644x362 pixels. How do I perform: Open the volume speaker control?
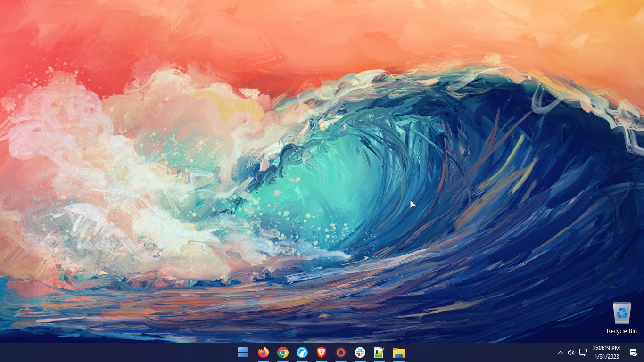571,353
